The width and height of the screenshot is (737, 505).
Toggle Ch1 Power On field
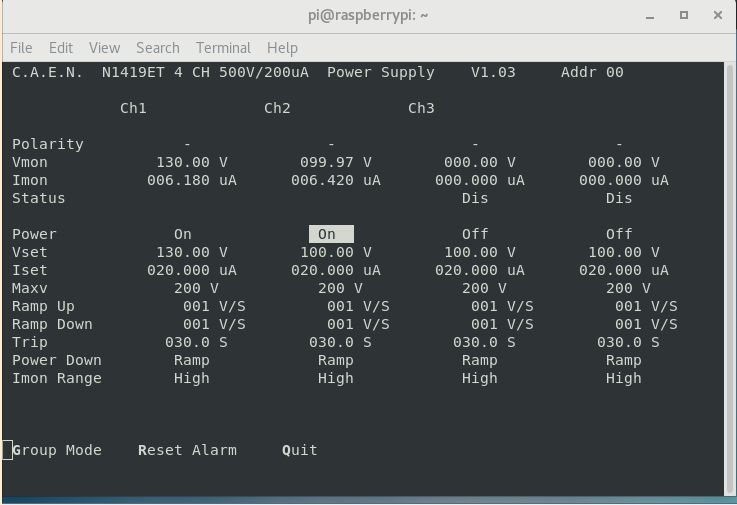click(183, 234)
